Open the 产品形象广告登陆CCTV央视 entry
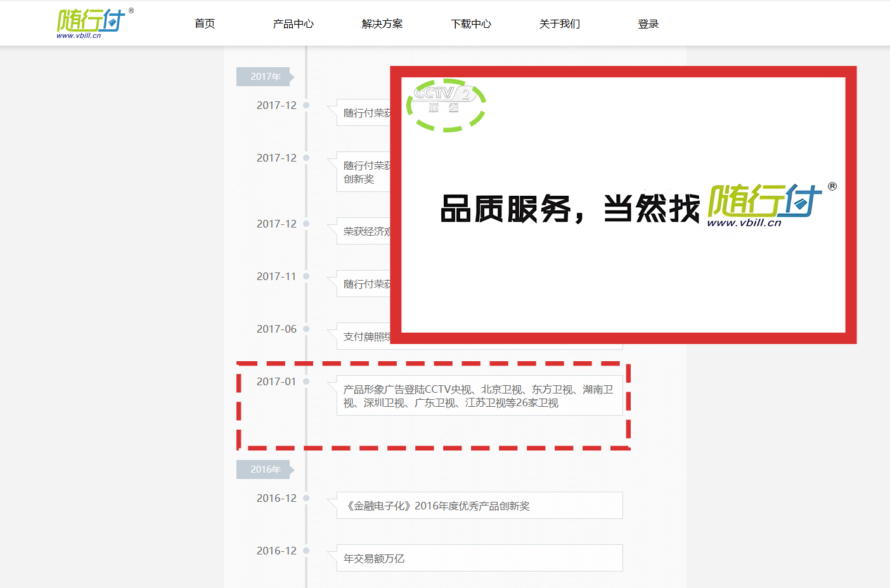The height and width of the screenshot is (588, 890). 479,395
